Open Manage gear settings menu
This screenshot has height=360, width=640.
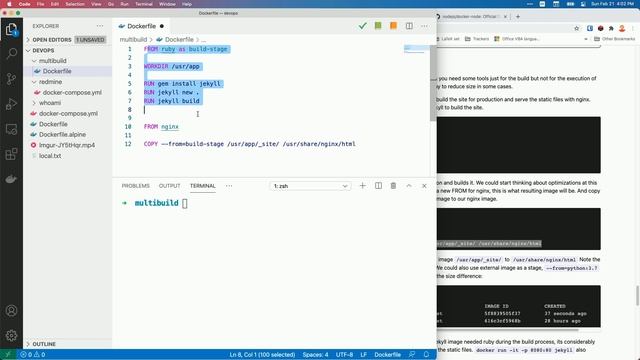click(x=11, y=336)
